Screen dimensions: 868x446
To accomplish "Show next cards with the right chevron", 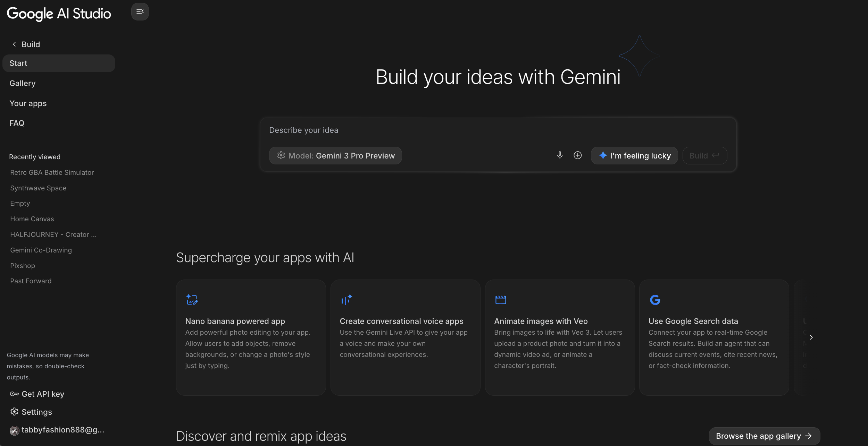I will 811,337.
